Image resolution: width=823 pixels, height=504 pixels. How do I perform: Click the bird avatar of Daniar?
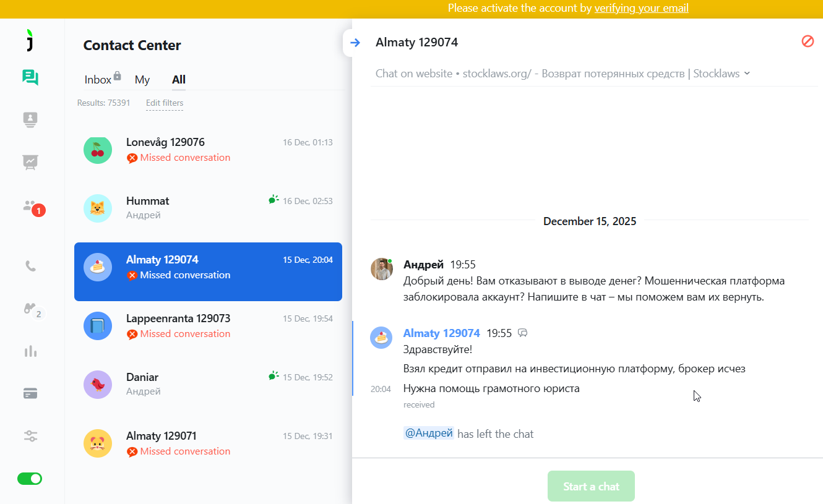tap(98, 385)
